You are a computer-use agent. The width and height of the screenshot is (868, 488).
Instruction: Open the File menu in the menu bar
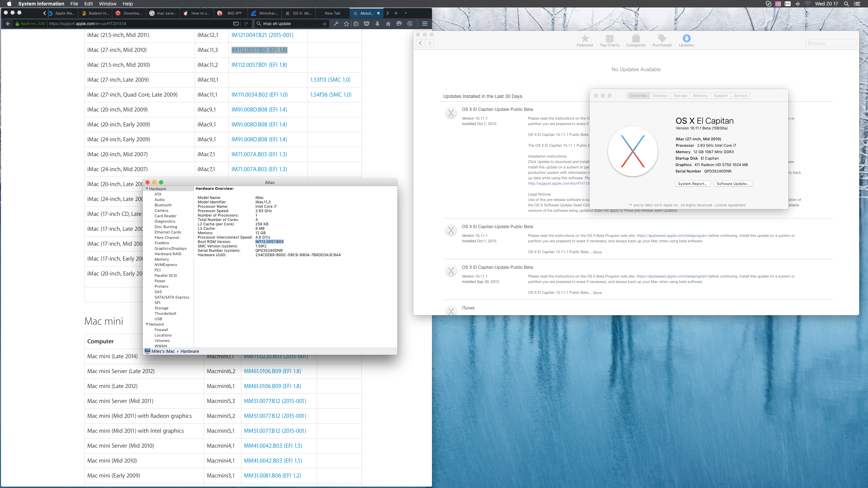click(74, 4)
